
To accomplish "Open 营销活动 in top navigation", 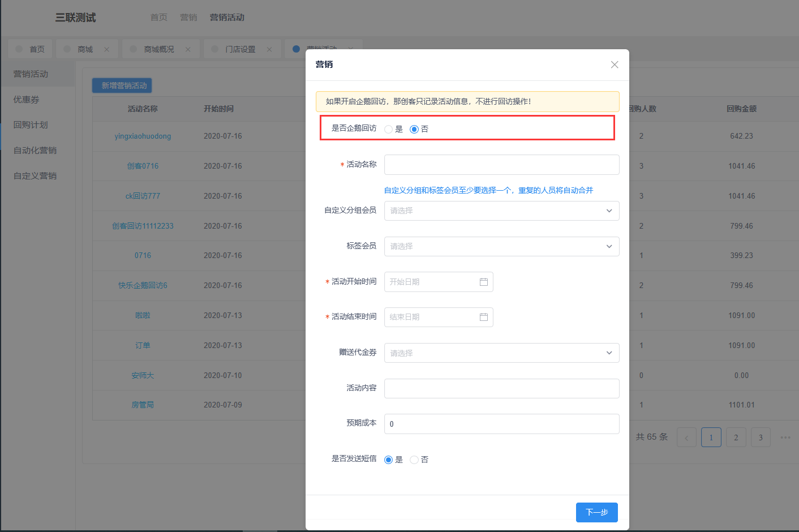I will click(x=227, y=18).
